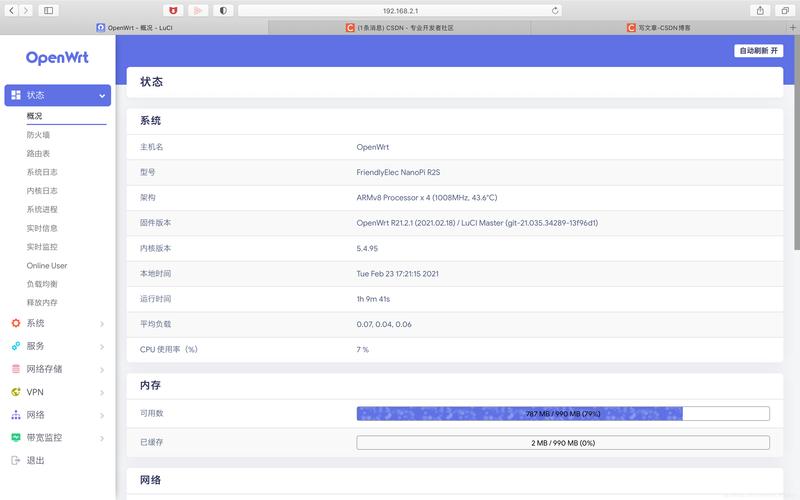The height and width of the screenshot is (500, 800).
Task: Select CPU usage value 7 %
Action: [x=362, y=349]
